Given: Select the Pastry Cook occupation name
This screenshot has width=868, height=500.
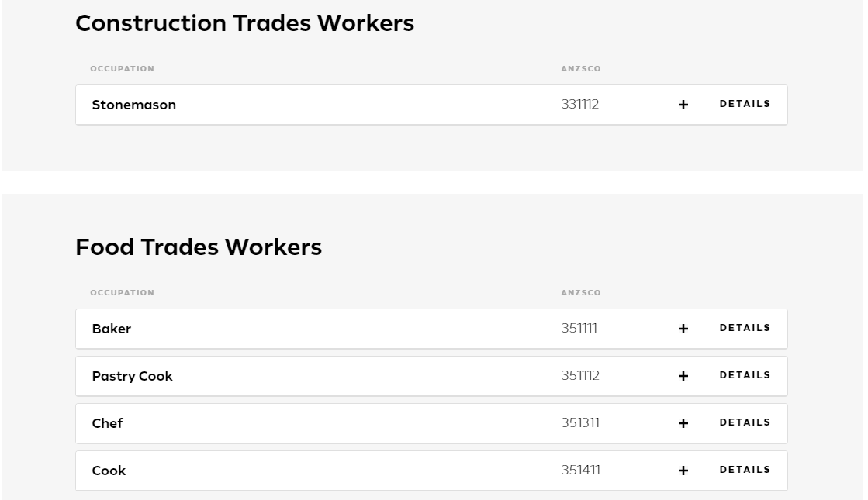Looking at the screenshot, I should (x=133, y=376).
